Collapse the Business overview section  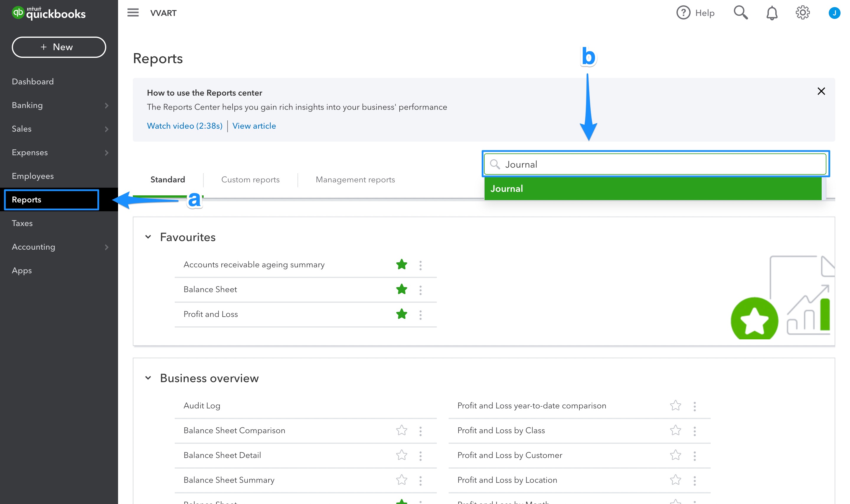tap(148, 378)
